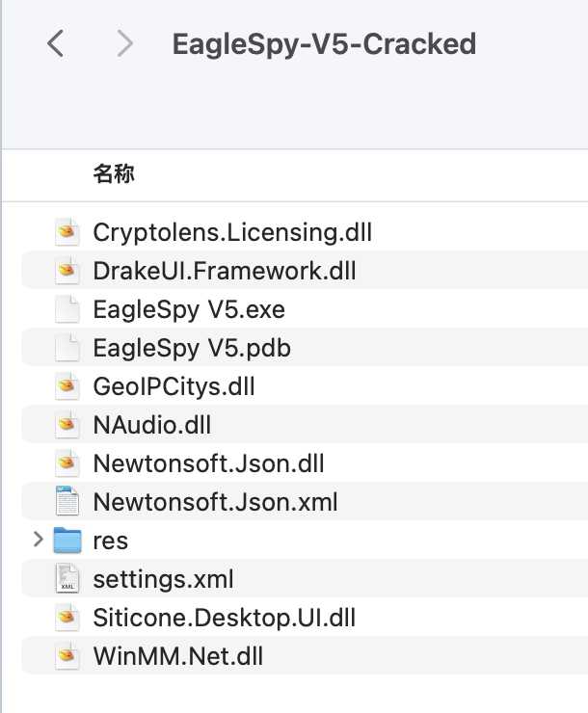Viewport: 588px width, 713px height.
Task: Select the EagleSpy V5.exe file name
Action: 189,309
